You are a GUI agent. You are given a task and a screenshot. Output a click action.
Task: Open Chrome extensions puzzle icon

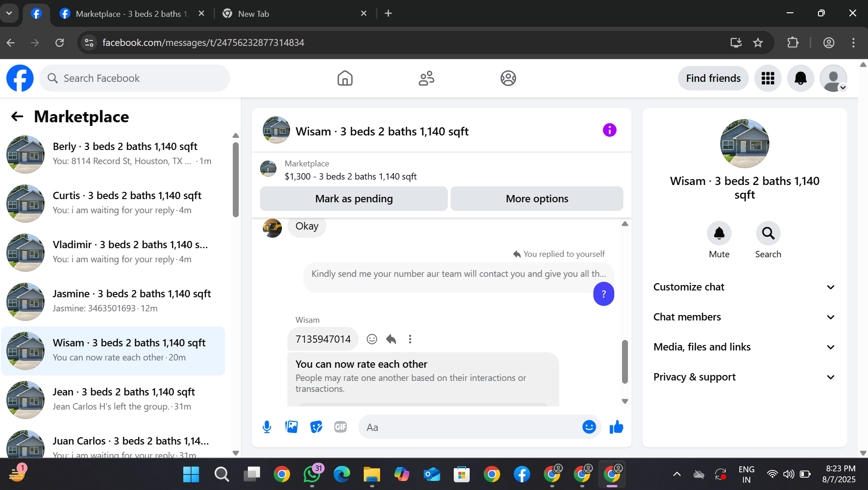[793, 43]
